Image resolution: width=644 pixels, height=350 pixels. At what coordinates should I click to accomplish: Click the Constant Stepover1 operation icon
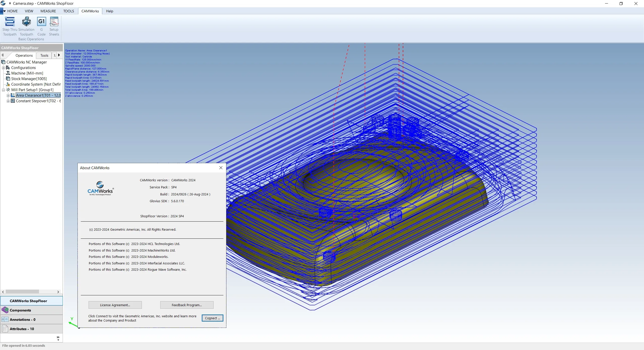13,101
